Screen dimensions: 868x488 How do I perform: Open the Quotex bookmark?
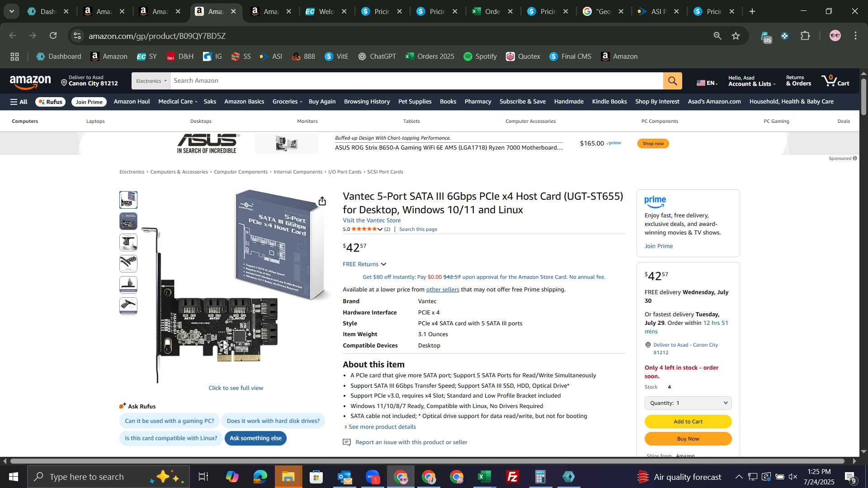[523, 56]
